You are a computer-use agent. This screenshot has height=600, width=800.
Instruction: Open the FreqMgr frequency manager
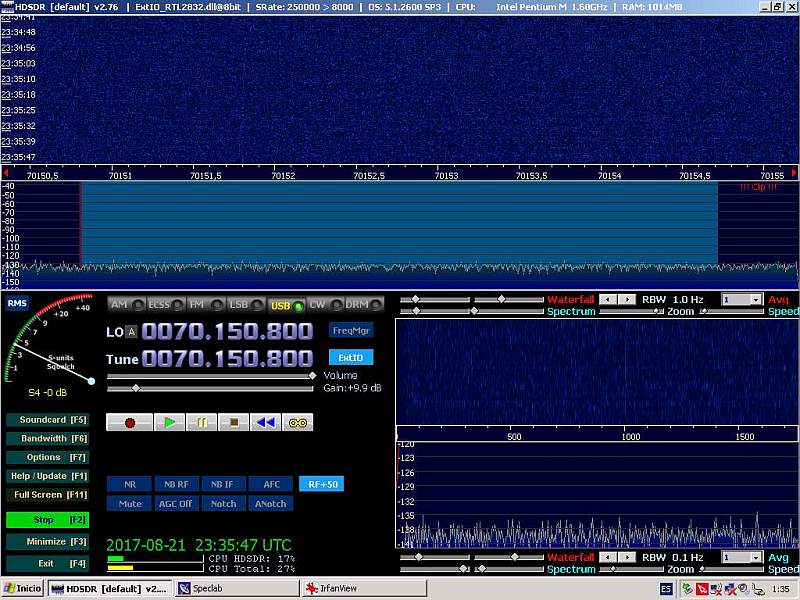pyautogui.click(x=350, y=330)
